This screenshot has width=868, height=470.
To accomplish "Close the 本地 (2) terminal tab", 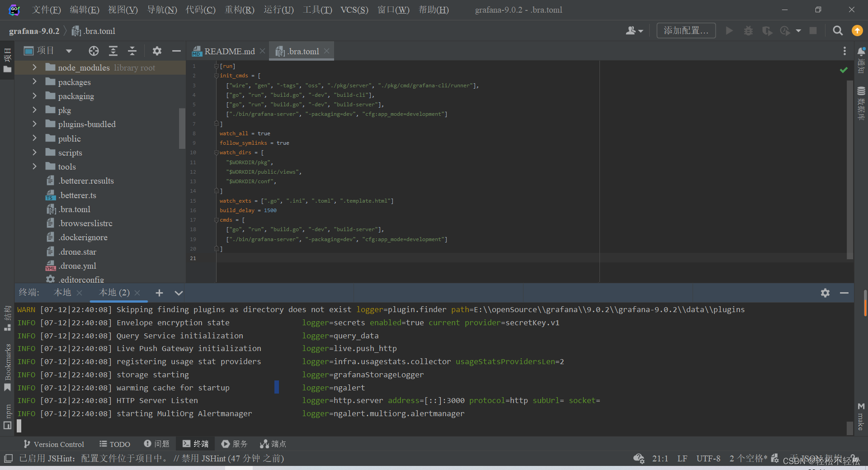I will [137, 293].
